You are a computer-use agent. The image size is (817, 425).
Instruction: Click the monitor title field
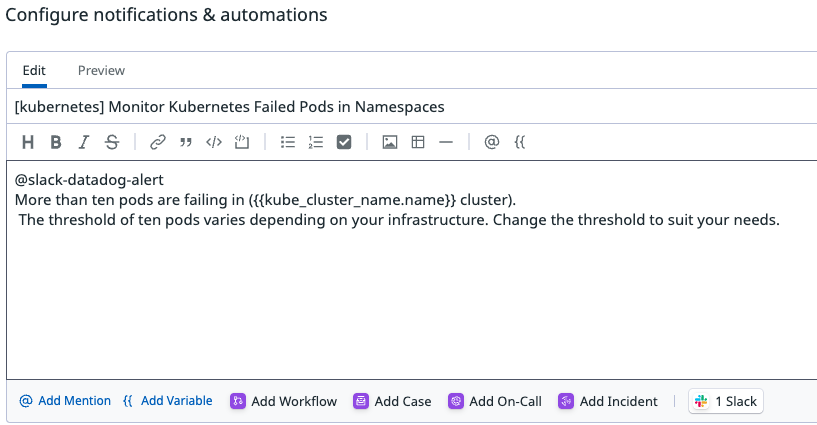[x=412, y=107]
